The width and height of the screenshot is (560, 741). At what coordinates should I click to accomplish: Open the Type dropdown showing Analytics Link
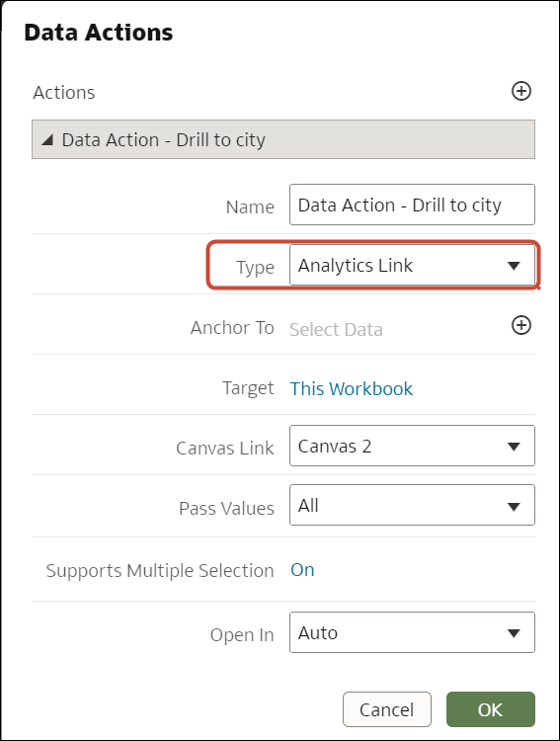(412, 265)
